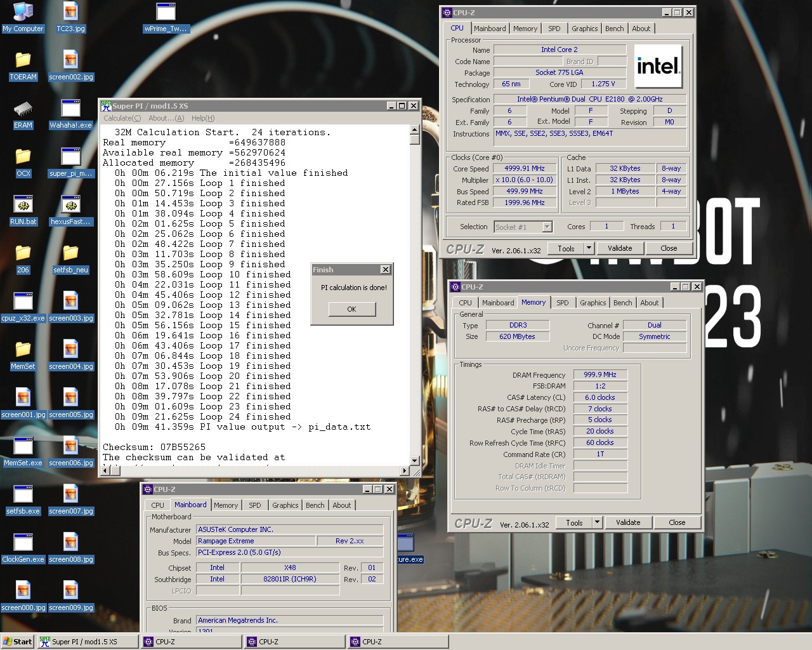
Task: Switch to SPD tab in top CPU-Z
Action: point(554,29)
